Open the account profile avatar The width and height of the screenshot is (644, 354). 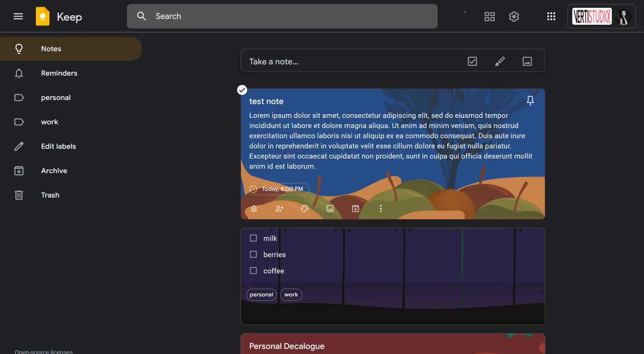pyautogui.click(x=623, y=16)
